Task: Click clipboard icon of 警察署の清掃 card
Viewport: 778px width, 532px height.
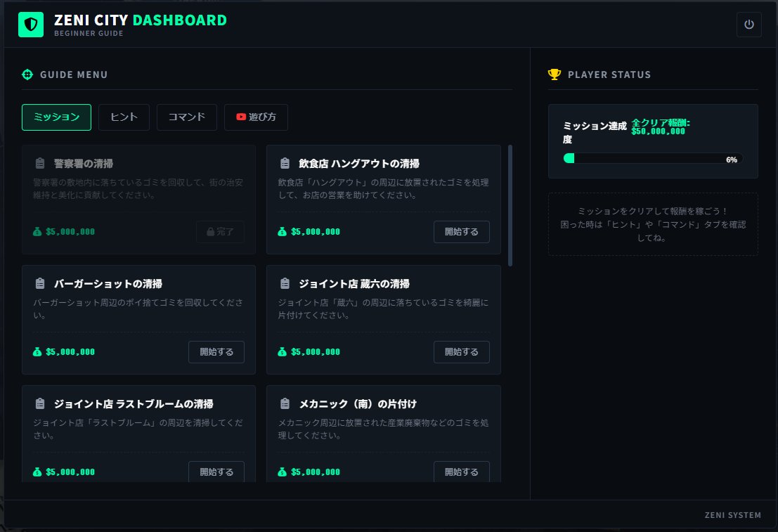Action: (40, 163)
